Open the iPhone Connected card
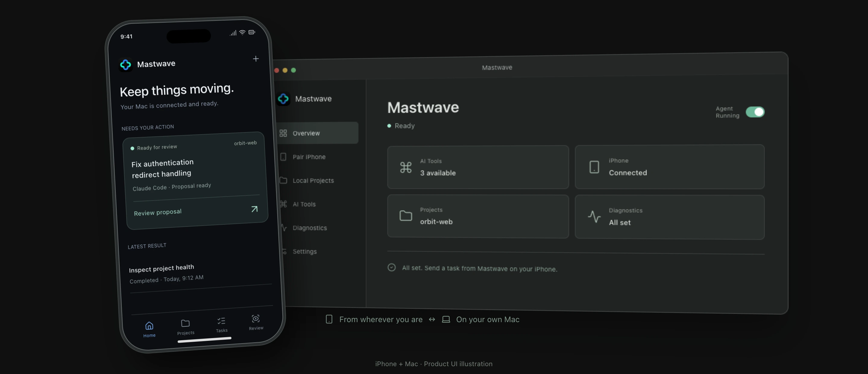 pyautogui.click(x=669, y=166)
